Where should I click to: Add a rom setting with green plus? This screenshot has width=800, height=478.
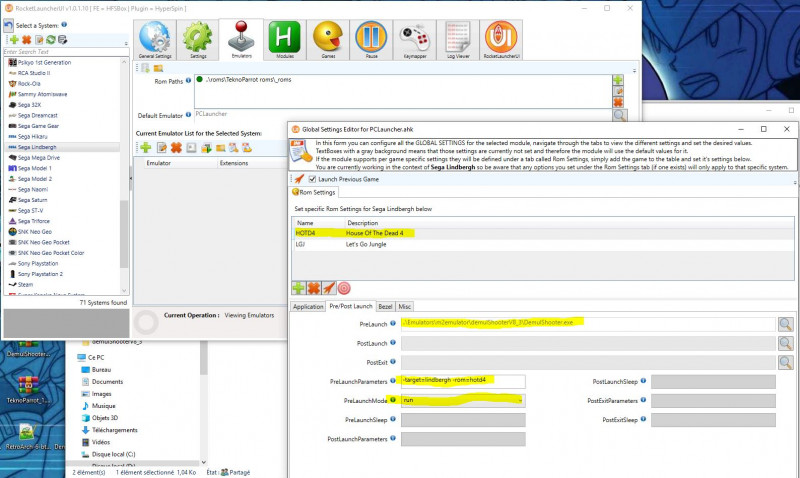tap(298, 288)
